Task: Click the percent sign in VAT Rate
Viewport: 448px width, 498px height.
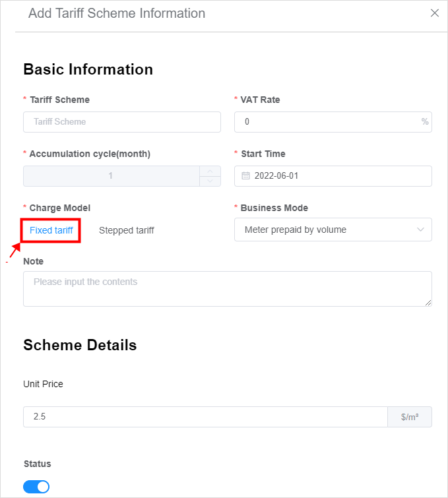Action: [425, 121]
